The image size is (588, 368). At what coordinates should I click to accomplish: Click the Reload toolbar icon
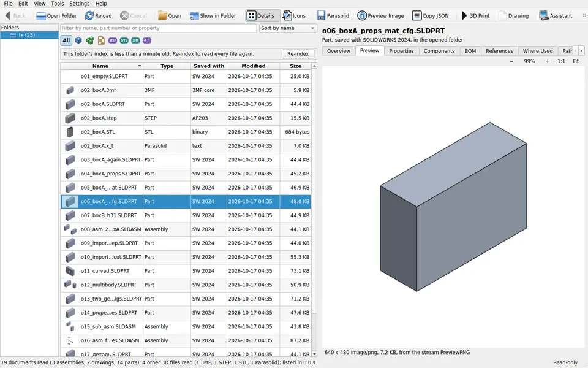[x=89, y=16]
